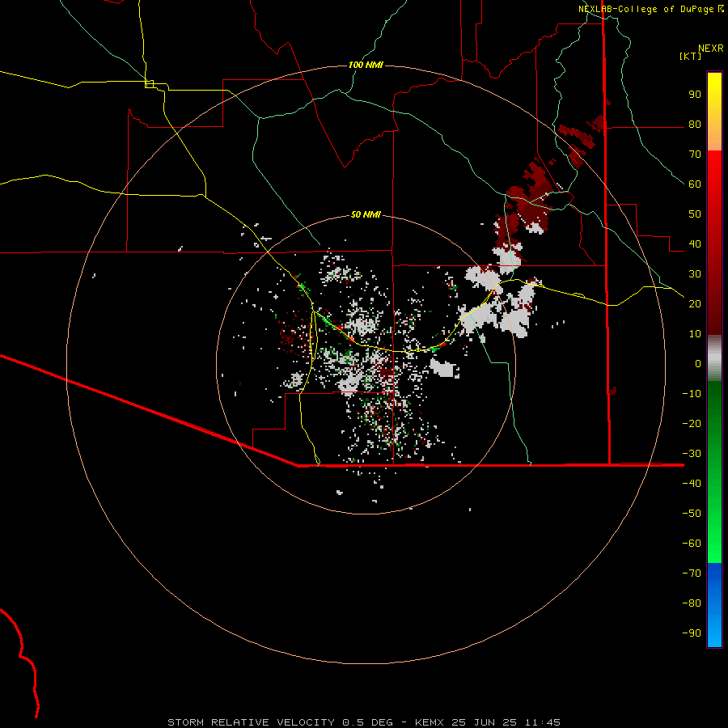
Task: Click the 90 value on the color scale
Action: pos(695,95)
